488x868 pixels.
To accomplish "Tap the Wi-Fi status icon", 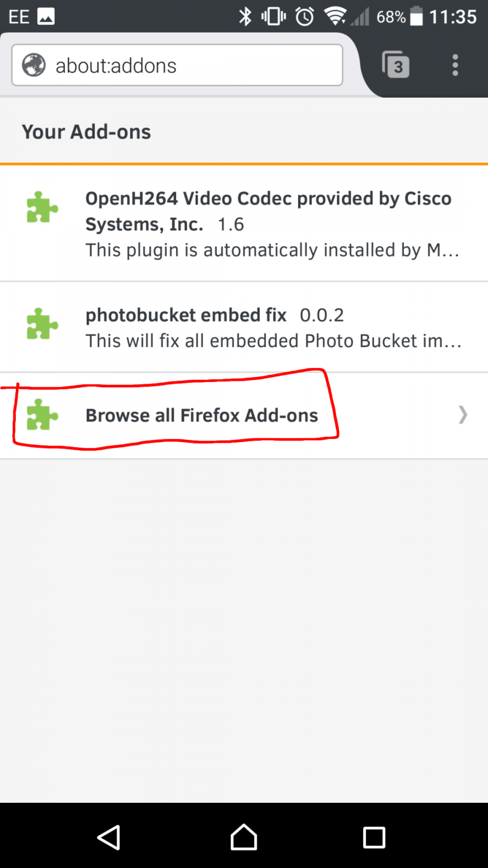I will (x=335, y=16).
